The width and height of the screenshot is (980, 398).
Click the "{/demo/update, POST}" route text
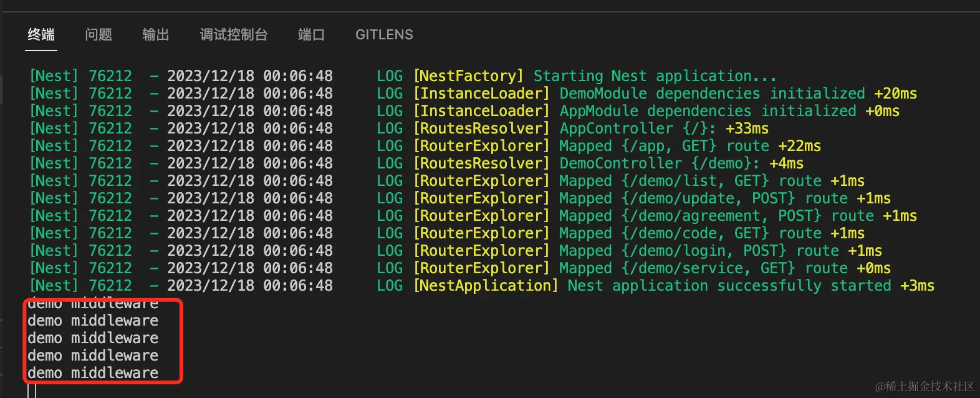pos(708,198)
